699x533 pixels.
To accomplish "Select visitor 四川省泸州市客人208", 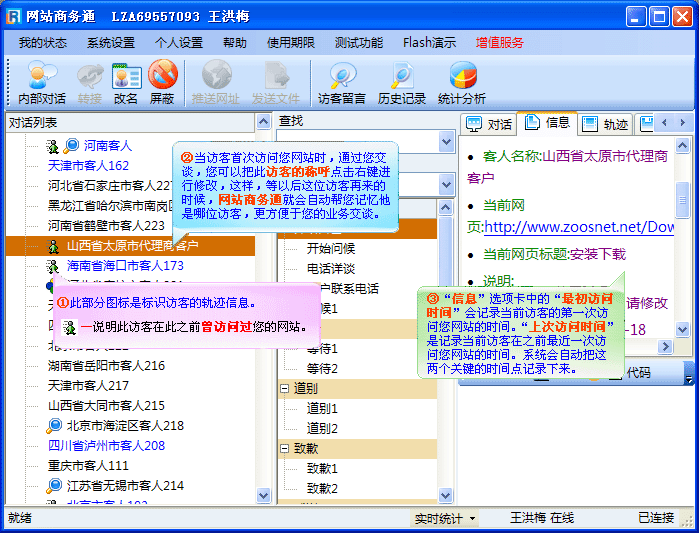I will point(106,446).
